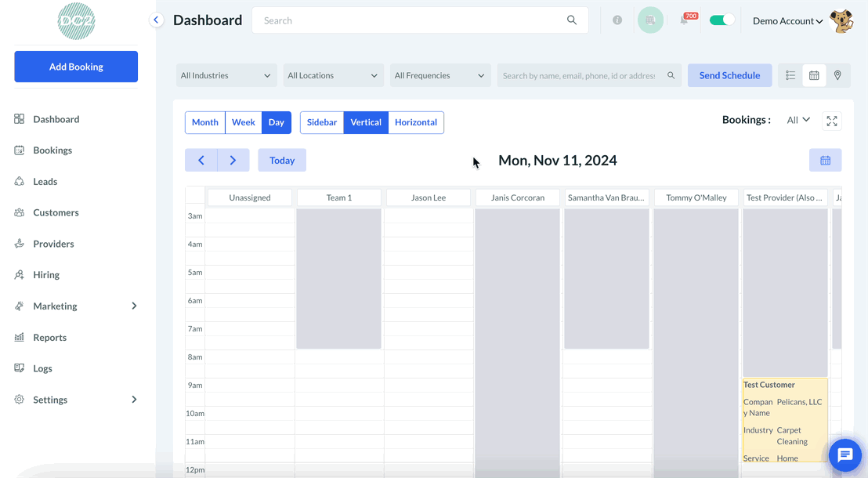This screenshot has width=868, height=478.
Task: Jump to Today
Action: point(282,160)
